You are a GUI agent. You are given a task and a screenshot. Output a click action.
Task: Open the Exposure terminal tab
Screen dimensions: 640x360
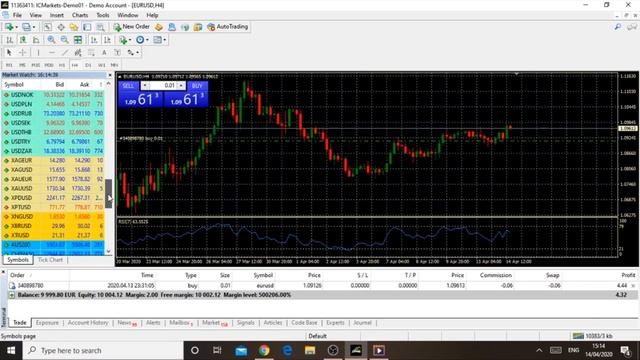tap(47, 322)
